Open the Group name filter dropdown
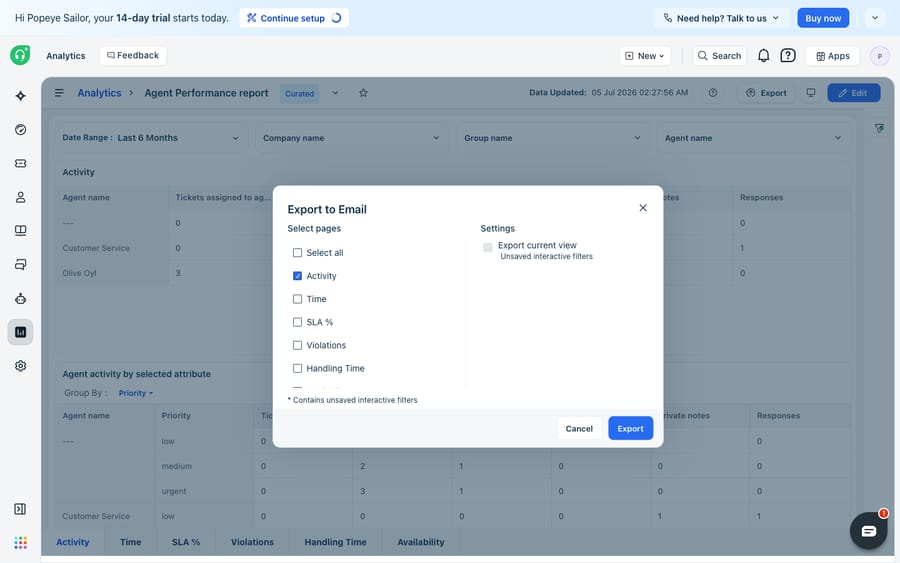The image size is (900, 563). point(552,138)
